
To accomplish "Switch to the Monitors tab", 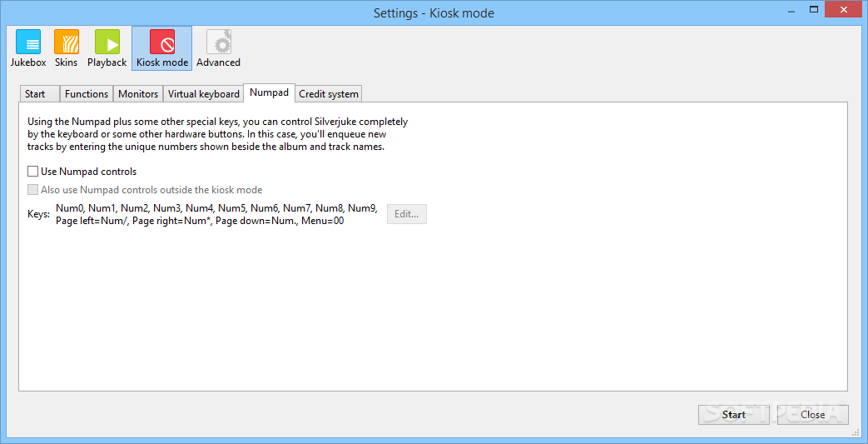I will click(x=138, y=94).
